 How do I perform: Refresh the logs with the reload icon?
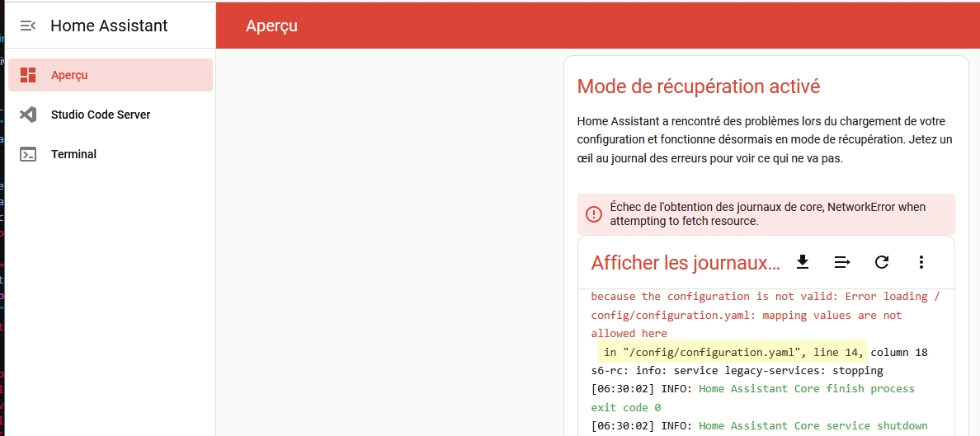[x=882, y=262]
